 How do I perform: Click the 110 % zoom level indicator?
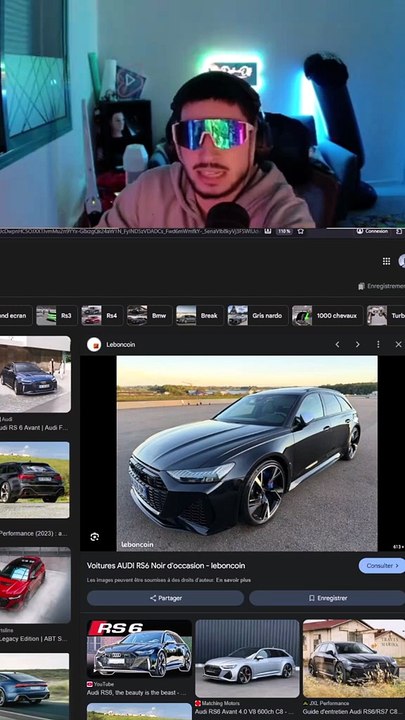[284, 231]
